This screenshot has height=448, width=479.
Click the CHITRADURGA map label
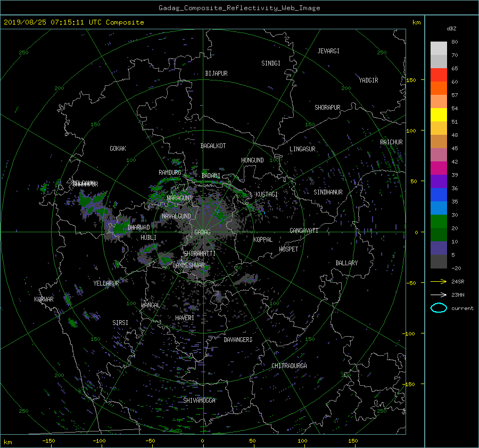click(x=290, y=366)
